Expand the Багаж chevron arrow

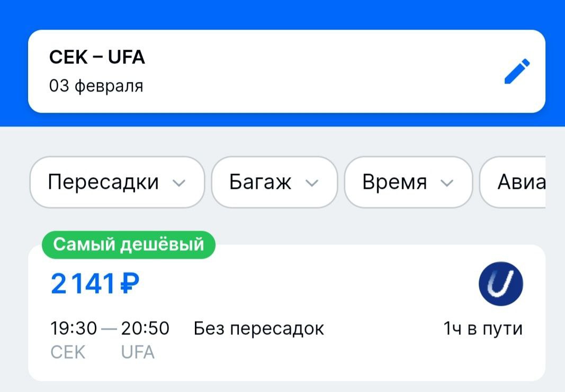click(312, 183)
